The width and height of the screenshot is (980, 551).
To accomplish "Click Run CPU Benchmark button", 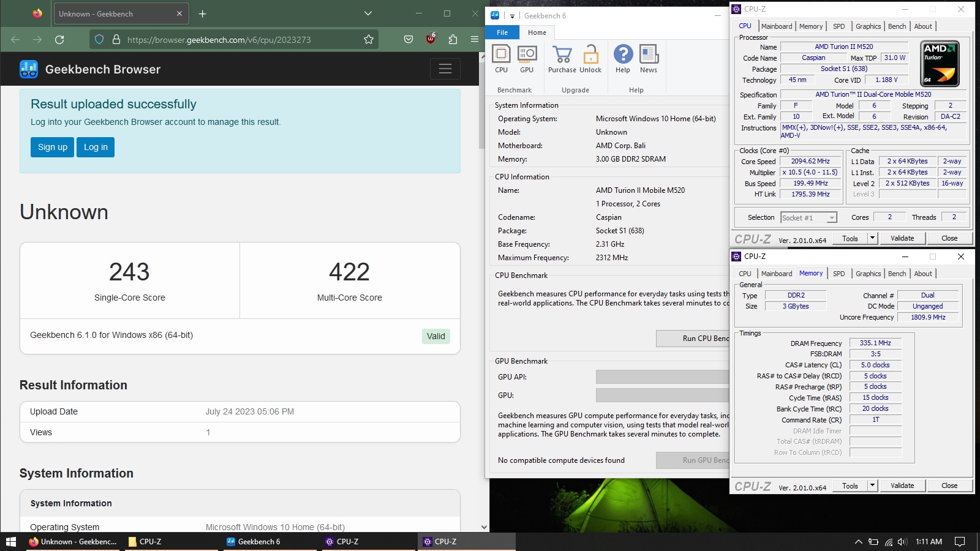I will 693,338.
